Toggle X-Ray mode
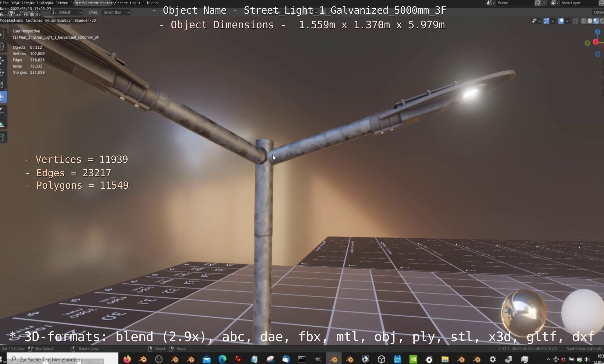Screen dimensions: 604x364 pos(575,21)
